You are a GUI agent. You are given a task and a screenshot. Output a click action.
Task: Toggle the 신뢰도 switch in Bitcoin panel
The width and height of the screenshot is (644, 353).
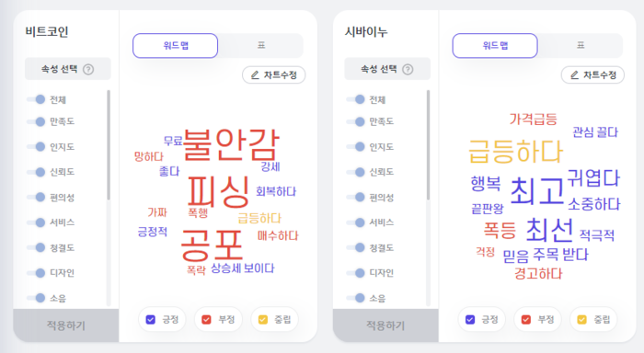point(36,172)
